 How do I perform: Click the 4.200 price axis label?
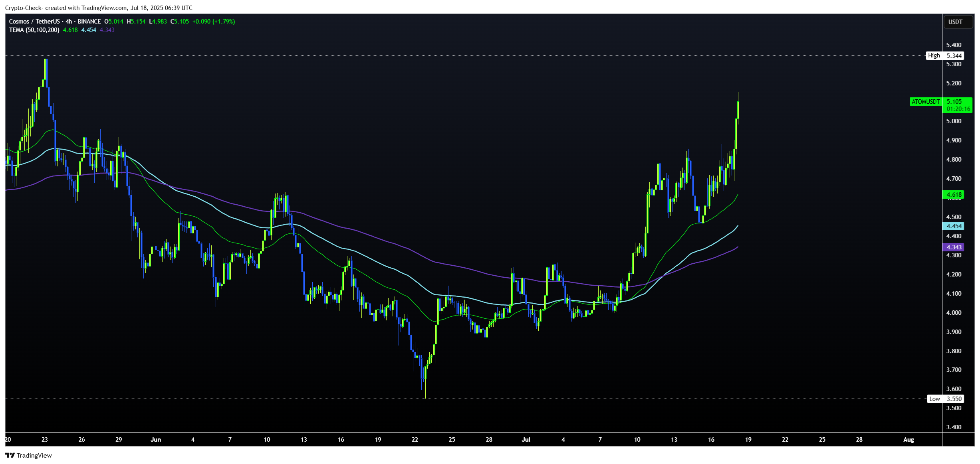(954, 274)
